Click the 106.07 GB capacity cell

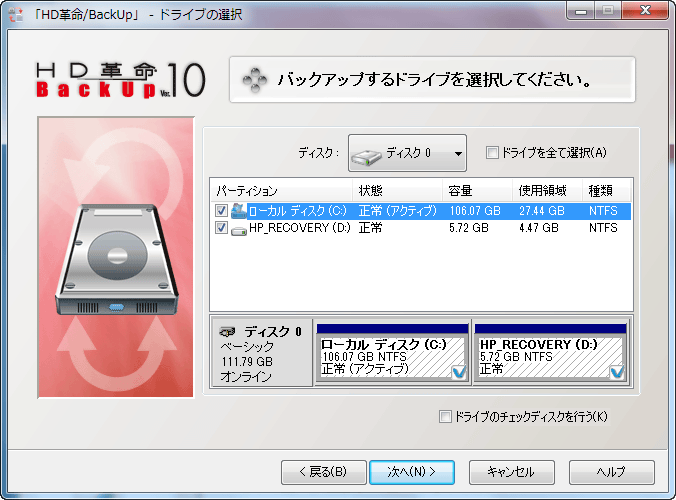point(475,211)
